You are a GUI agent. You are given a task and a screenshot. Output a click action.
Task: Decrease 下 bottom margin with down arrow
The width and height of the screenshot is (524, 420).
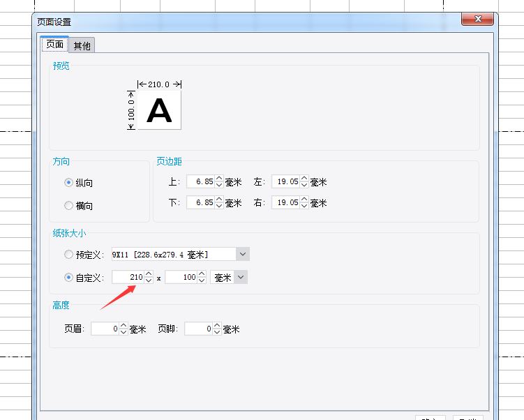click(x=219, y=206)
